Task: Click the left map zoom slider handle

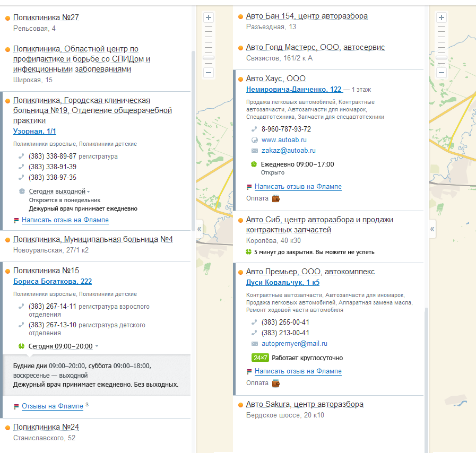Action: pyautogui.click(x=209, y=58)
